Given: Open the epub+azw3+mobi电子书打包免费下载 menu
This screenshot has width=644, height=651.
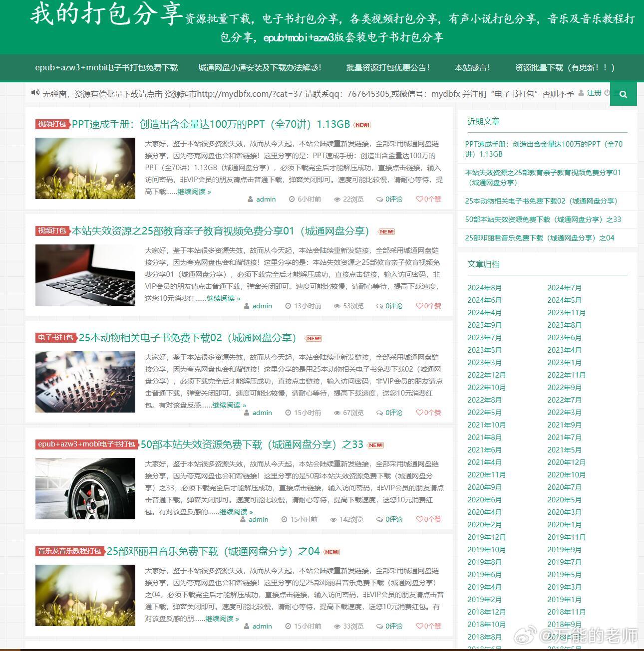Looking at the screenshot, I should pyautogui.click(x=106, y=67).
